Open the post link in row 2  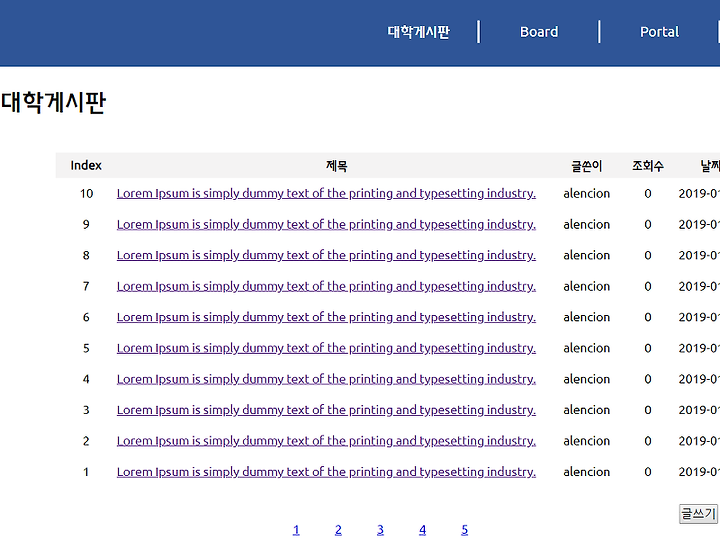point(326,441)
